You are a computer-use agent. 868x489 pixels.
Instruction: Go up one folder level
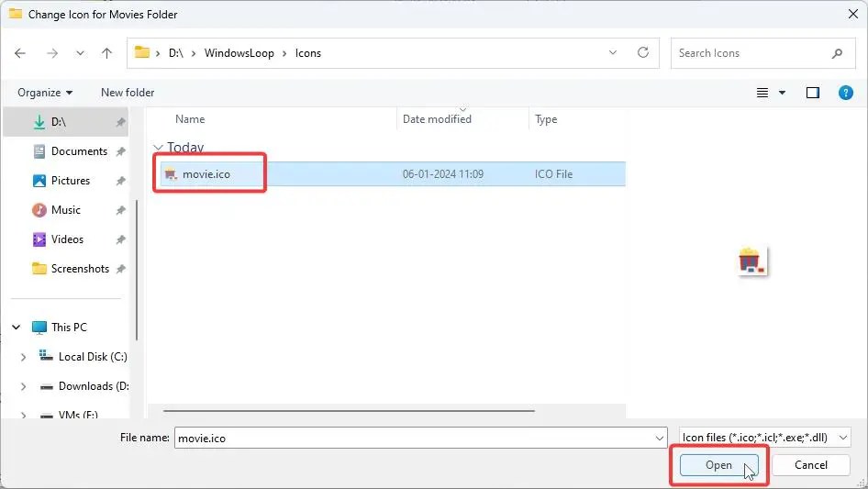coord(106,53)
